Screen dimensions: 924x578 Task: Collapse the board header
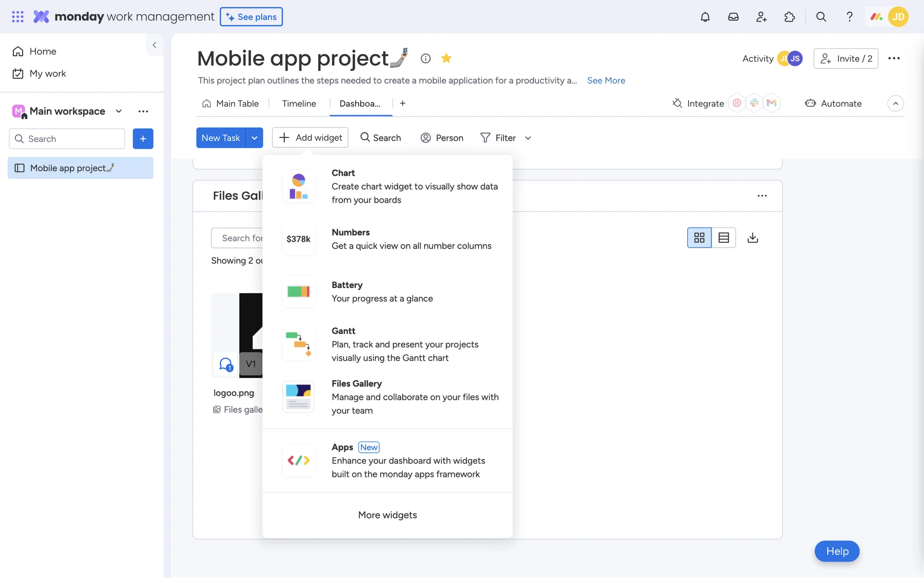click(x=895, y=104)
